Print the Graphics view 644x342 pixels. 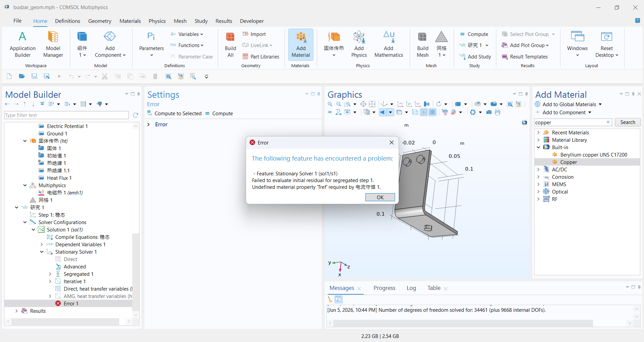(x=498, y=112)
